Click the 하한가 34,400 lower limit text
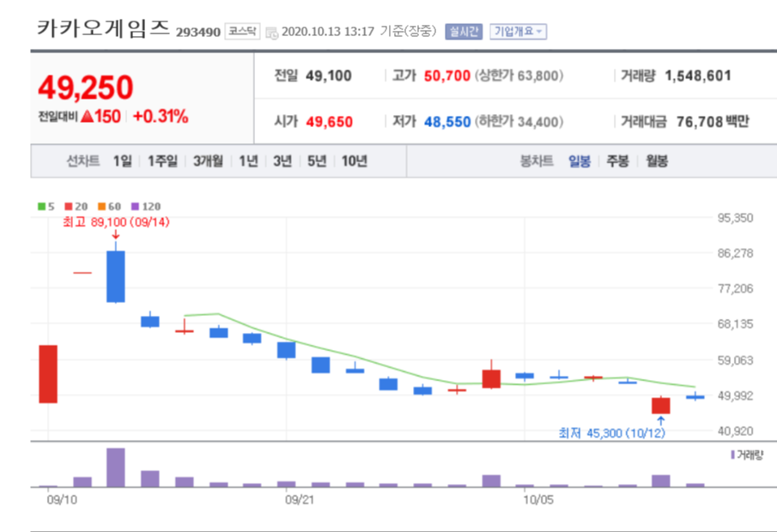777x532 pixels. [519, 122]
